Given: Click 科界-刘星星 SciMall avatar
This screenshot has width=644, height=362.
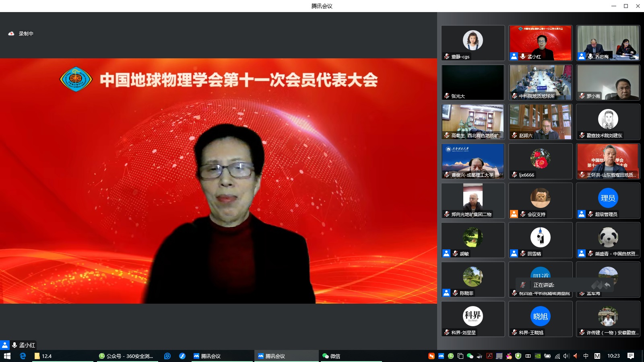Looking at the screenshot, I should point(473,316).
